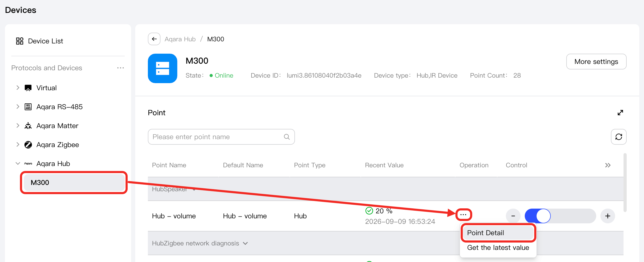Click the Device List heading

click(45, 41)
